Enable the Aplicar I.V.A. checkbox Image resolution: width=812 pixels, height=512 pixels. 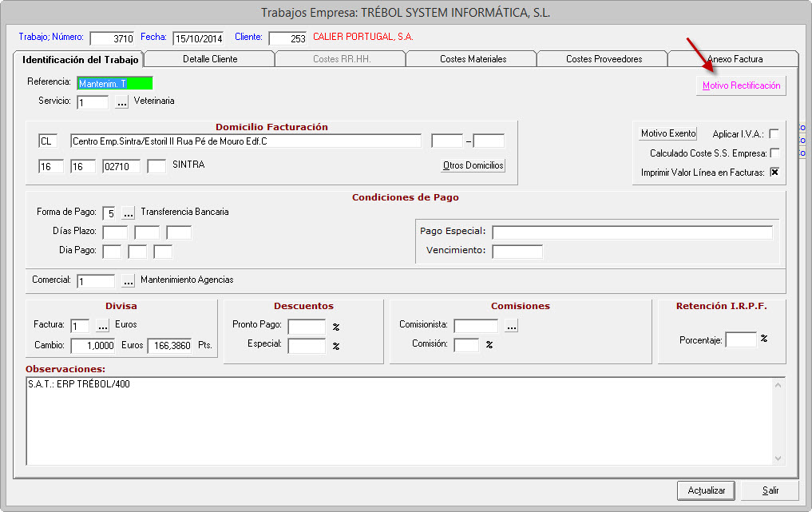coord(774,133)
